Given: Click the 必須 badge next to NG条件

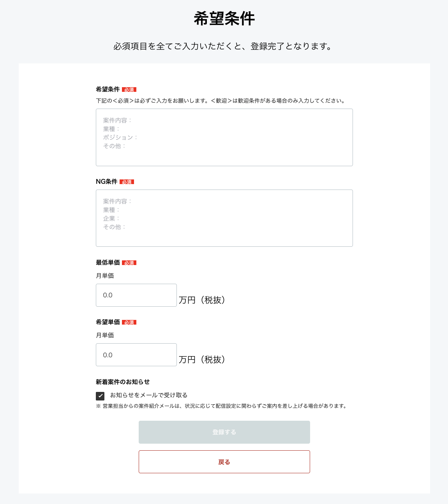Looking at the screenshot, I should pos(127,182).
